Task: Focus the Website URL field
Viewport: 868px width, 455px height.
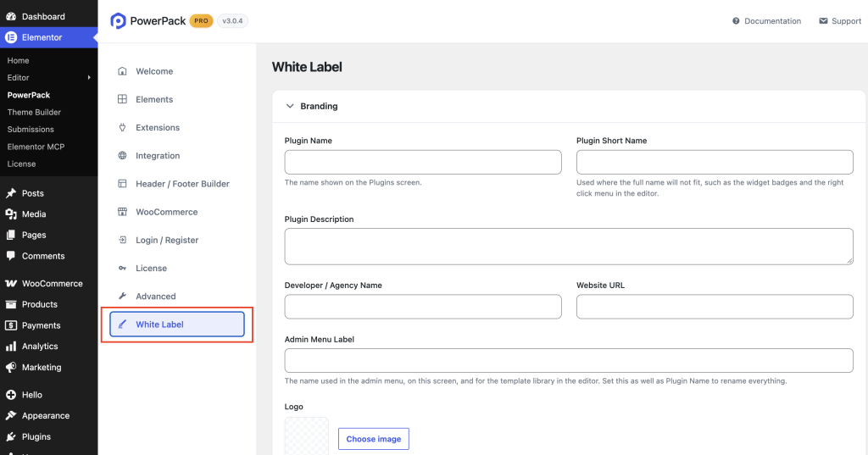Action: [x=715, y=307]
